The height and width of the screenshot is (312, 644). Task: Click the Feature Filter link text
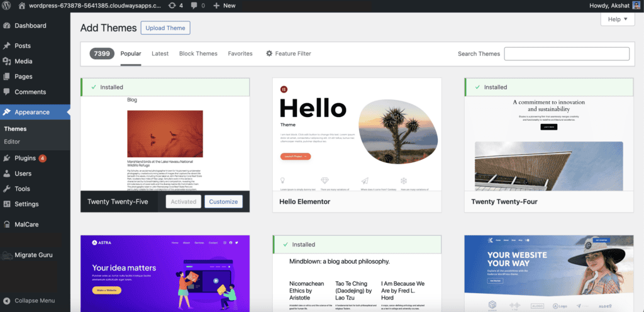click(293, 53)
